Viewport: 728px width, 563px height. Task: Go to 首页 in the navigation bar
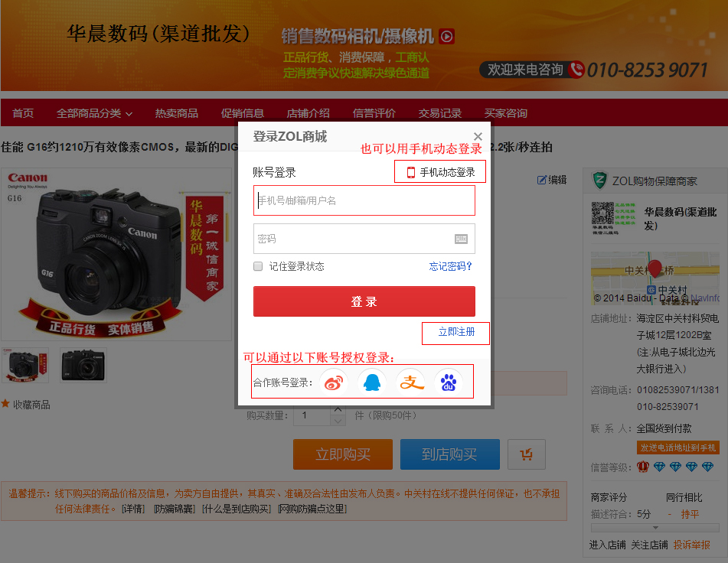pyautogui.click(x=23, y=113)
